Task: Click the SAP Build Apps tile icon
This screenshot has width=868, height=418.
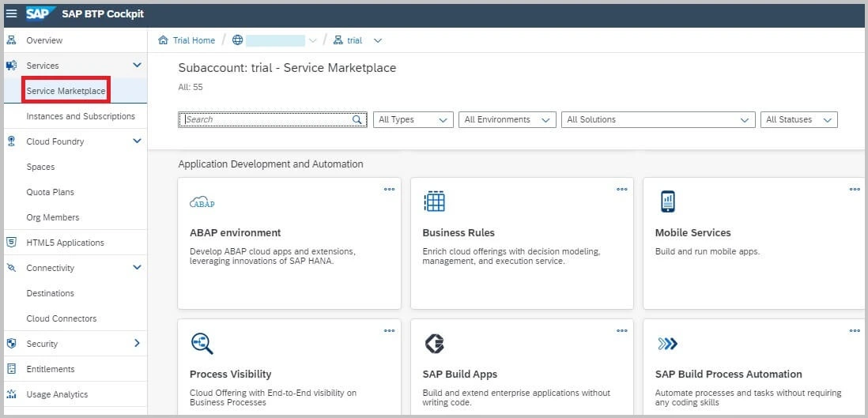Action: point(435,343)
